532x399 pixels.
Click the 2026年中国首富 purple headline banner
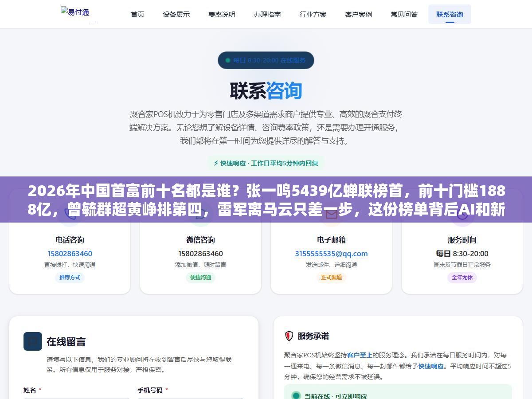click(266, 199)
